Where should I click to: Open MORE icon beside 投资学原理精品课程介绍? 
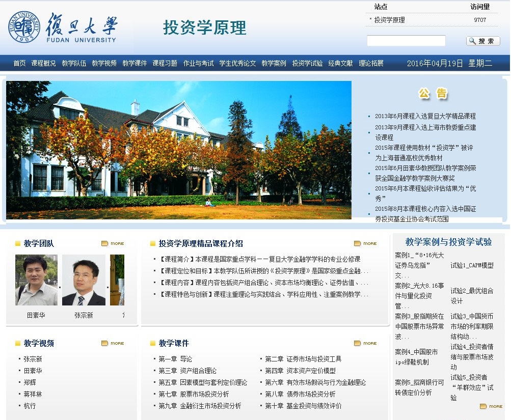(365, 243)
